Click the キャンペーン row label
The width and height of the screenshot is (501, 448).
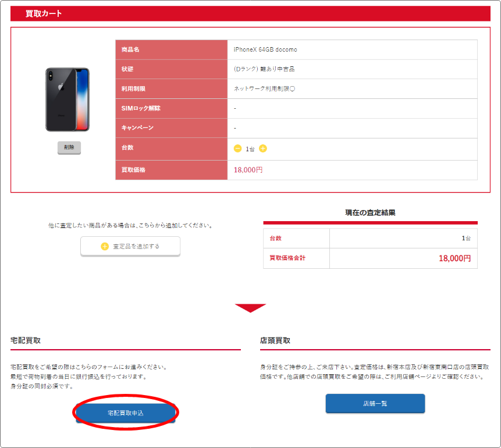[137, 128]
